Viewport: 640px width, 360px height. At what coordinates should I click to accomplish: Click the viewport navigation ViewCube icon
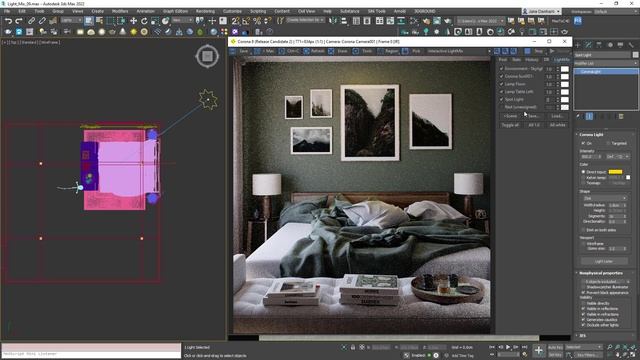pos(207,56)
